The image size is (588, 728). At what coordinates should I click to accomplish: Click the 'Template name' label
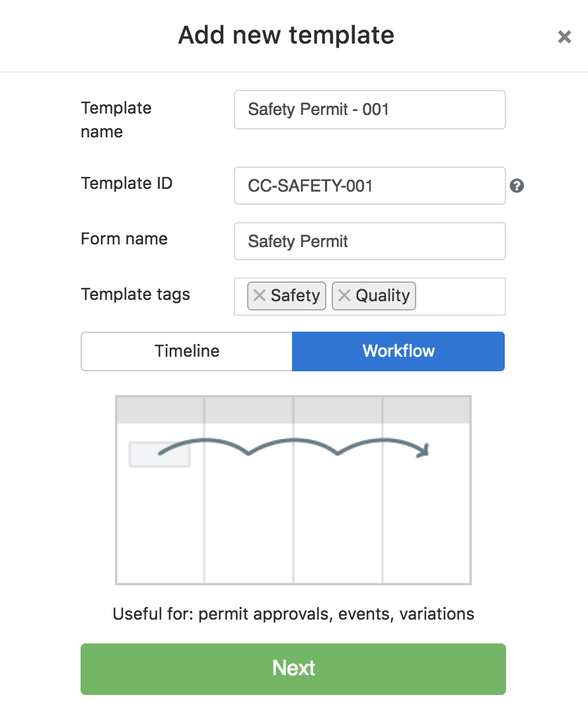click(x=116, y=120)
